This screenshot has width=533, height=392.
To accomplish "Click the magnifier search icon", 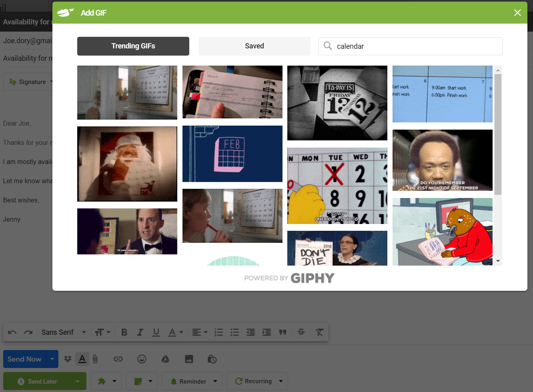I will [328, 46].
